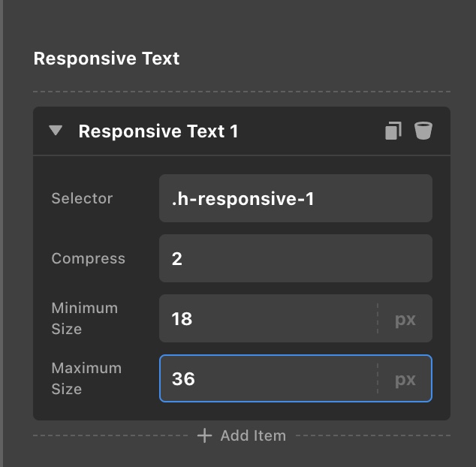Select the Minimum Size value 18 field

(x=268, y=318)
